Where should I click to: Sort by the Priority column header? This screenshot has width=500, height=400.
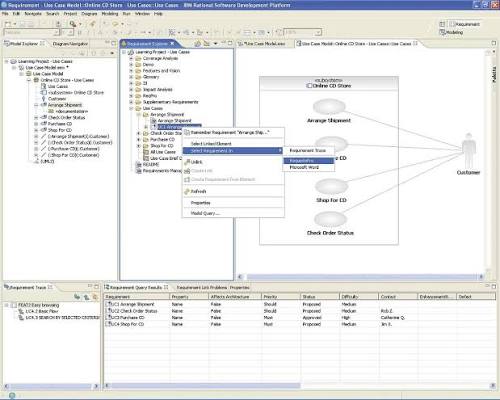click(x=281, y=297)
